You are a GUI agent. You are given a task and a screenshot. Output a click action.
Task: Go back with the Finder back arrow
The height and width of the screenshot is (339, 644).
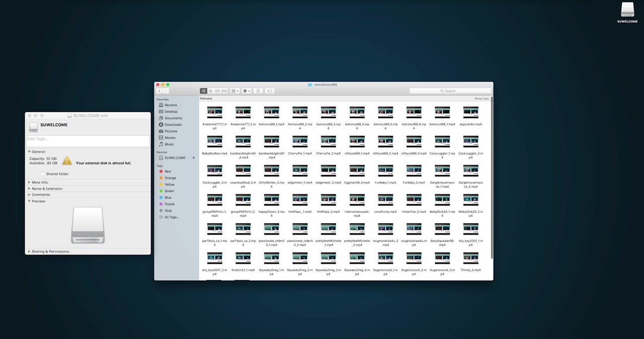coord(159,91)
